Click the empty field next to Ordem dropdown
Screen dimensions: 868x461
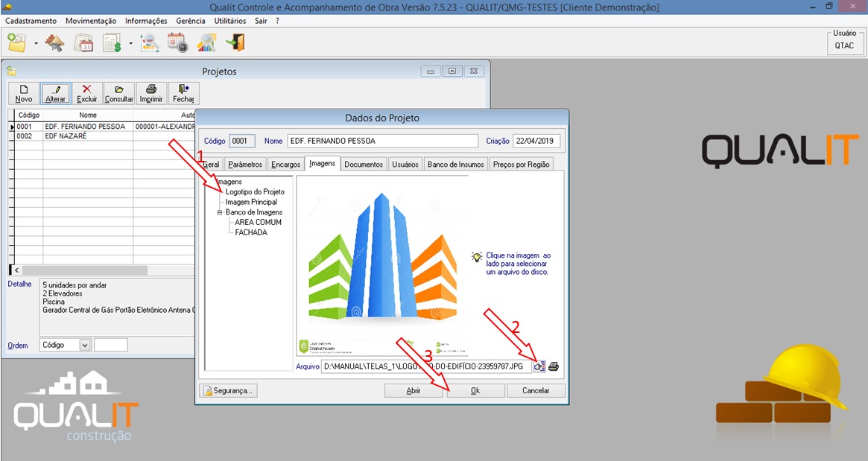pos(111,345)
